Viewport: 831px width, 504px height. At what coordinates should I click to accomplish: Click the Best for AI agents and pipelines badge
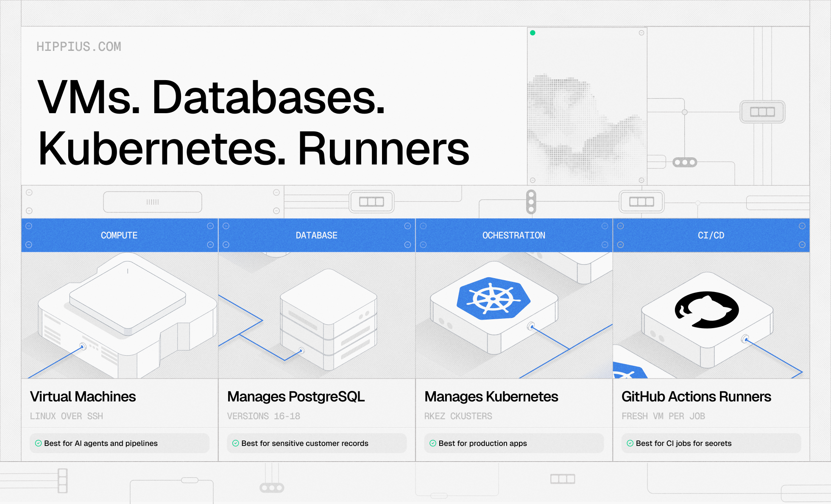(x=120, y=443)
